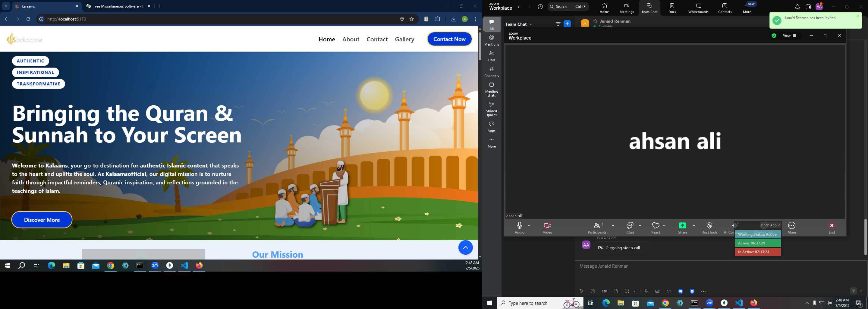868x309 pixels.
Task: Click the blue plus new chat button
Action: tap(567, 24)
